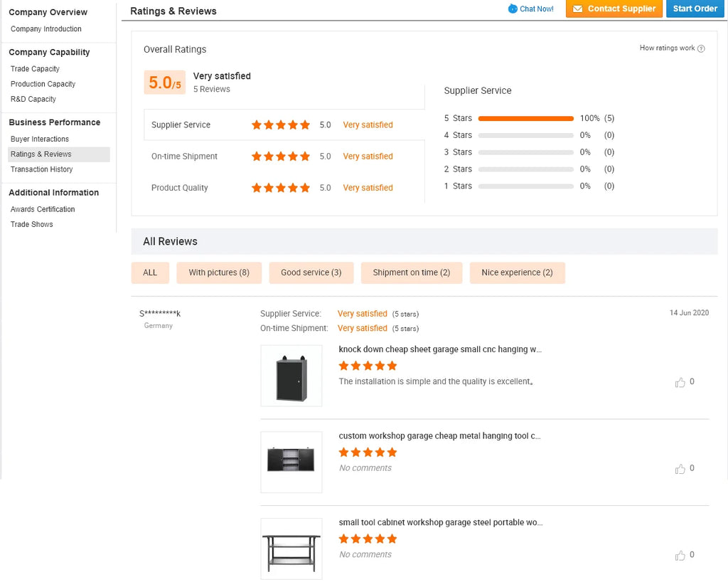Click the Company Overview heading

48,12
